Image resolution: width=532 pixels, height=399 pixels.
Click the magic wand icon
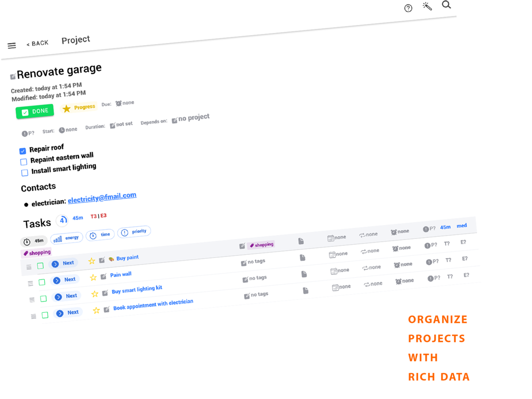pos(427,6)
